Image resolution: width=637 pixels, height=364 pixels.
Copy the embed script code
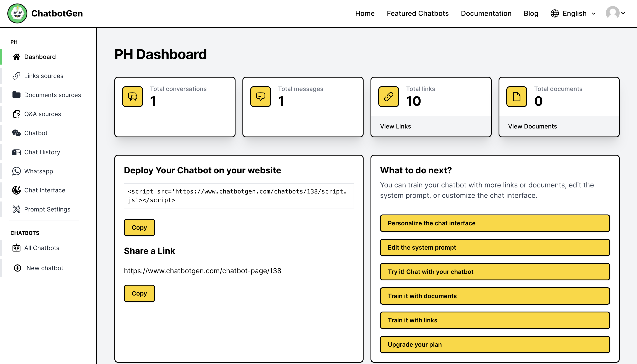139,227
